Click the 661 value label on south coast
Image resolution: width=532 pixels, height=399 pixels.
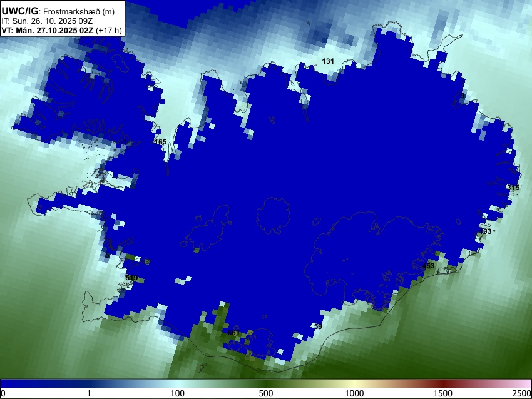(233, 333)
